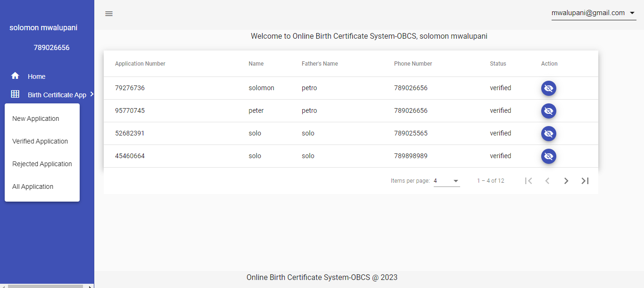Screen dimensions: 644x288
Task: Click Phone Number column header
Action: [x=413, y=64]
